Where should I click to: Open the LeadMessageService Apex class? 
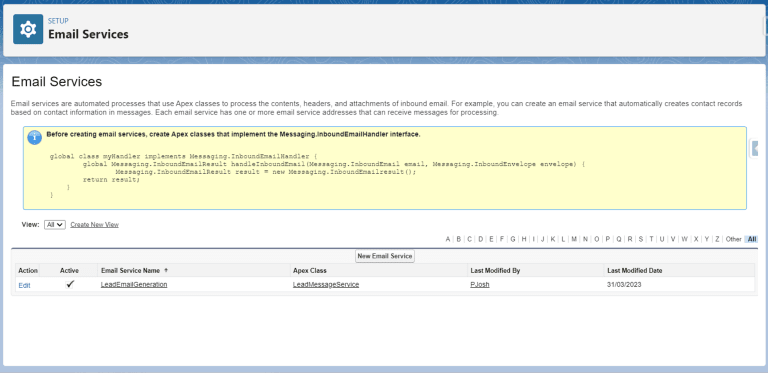[326, 284]
